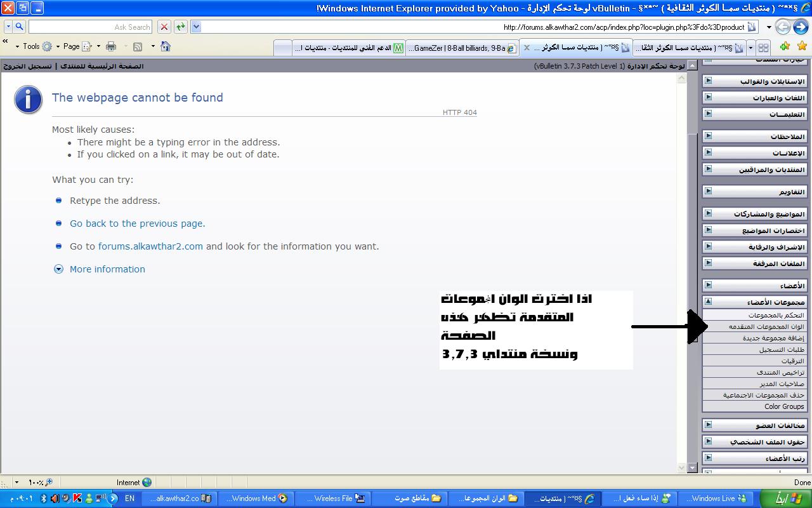Image resolution: width=812 pixels, height=508 pixels.
Task: Expand the الأعضاء sidebar section
Action: tap(709, 285)
